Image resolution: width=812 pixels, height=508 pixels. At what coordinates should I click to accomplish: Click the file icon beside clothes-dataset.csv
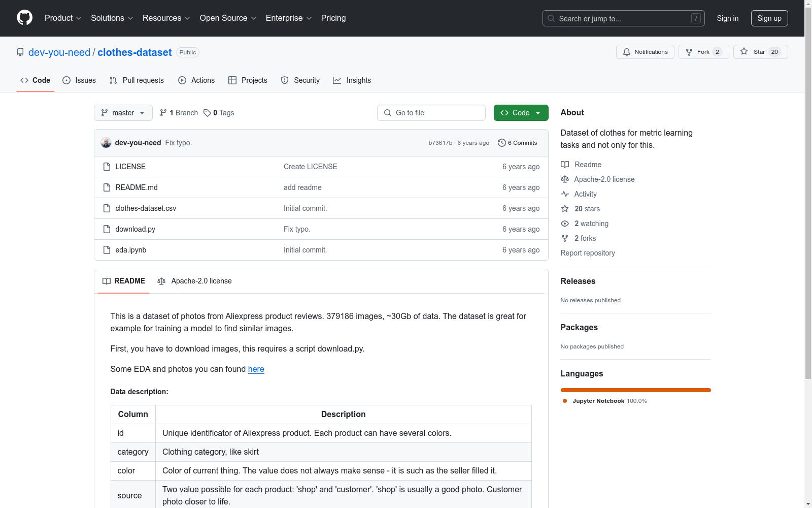(107, 208)
